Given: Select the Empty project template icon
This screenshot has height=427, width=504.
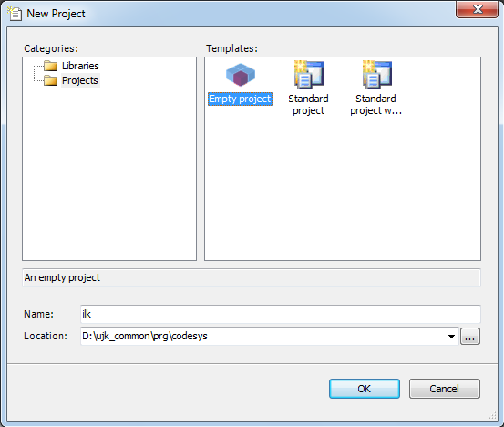Looking at the screenshot, I should tap(241, 75).
